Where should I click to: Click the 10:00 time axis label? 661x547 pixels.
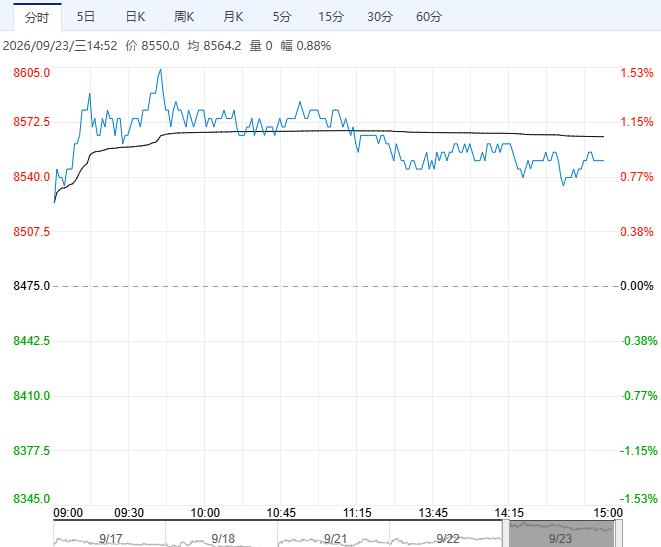coord(205,513)
